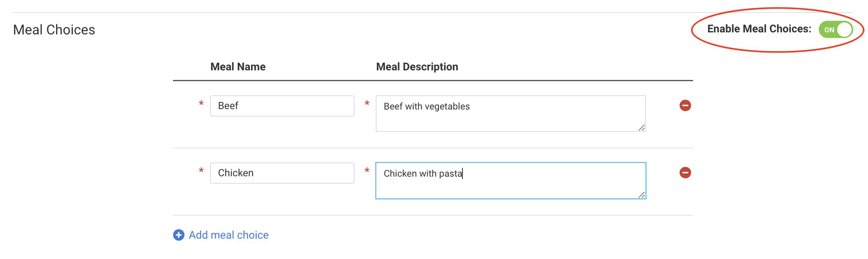Screen dimensions: 868x259
Task: Click the asterisk before Chicken description
Action: [367, 171]
